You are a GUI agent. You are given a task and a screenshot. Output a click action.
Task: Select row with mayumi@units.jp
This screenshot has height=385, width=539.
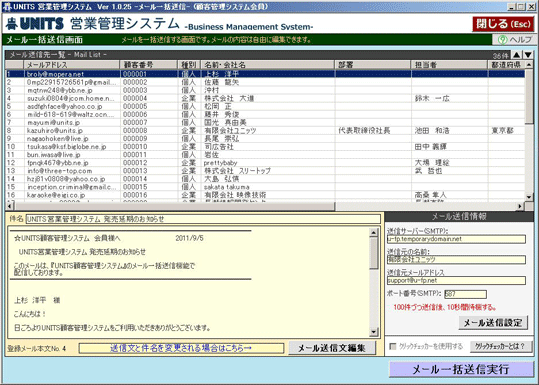click(x=265, y=122)
